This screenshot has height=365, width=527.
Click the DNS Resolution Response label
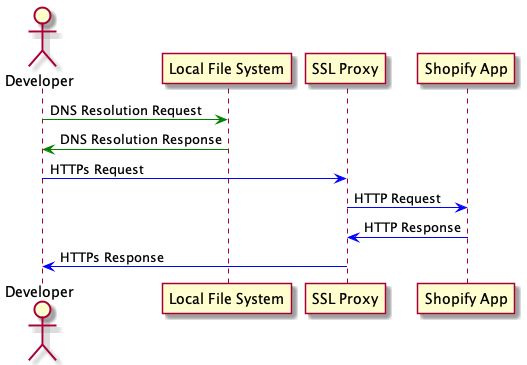point(141,139)
